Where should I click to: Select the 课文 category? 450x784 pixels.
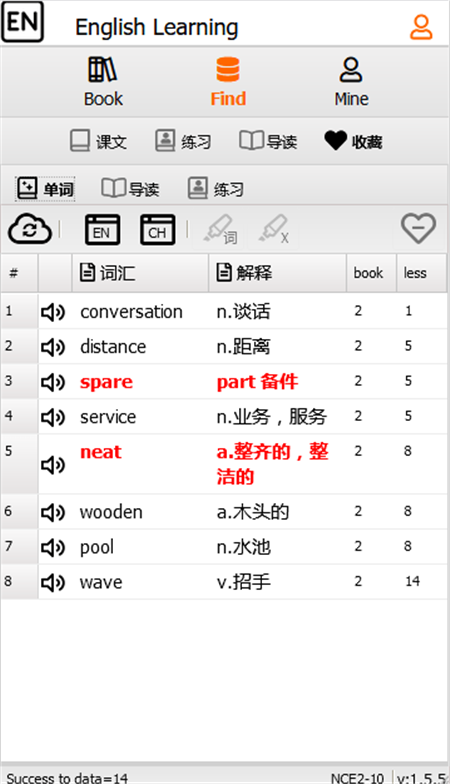click(98, 142)
